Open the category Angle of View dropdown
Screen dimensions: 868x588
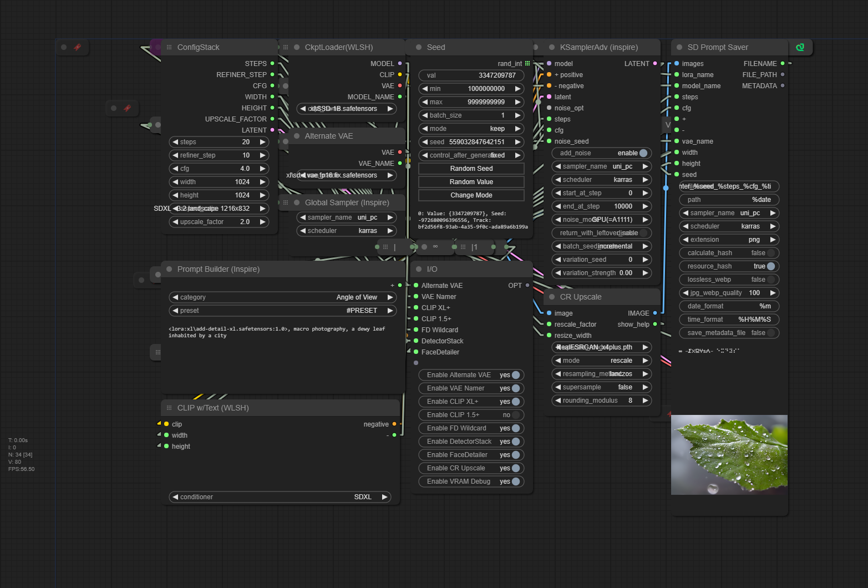(x=282, y=297)
